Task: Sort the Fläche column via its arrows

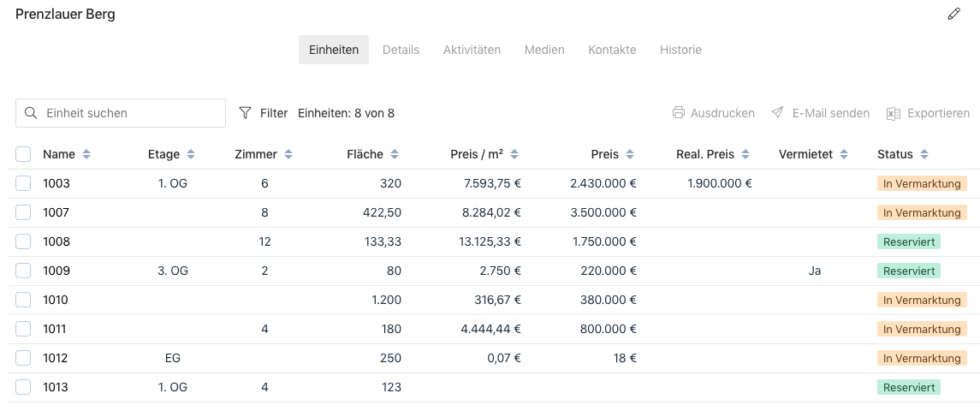Action: [x=395, y=154]
